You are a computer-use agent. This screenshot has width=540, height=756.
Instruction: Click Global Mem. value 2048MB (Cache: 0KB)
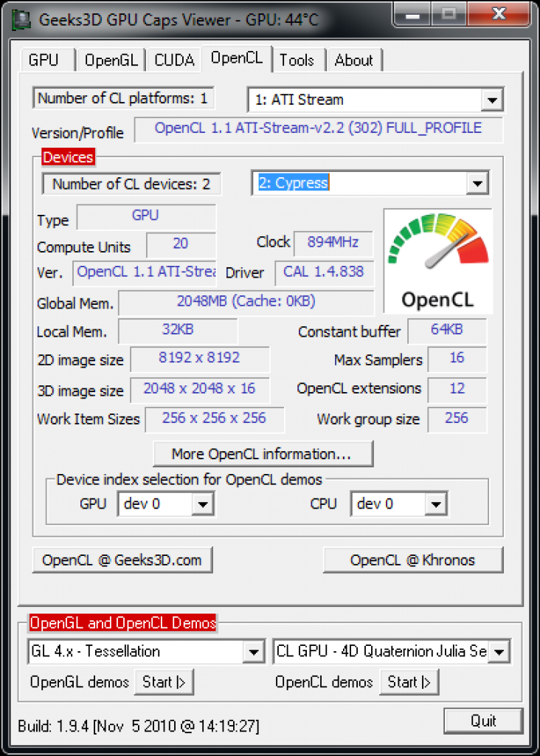(246, 302)
